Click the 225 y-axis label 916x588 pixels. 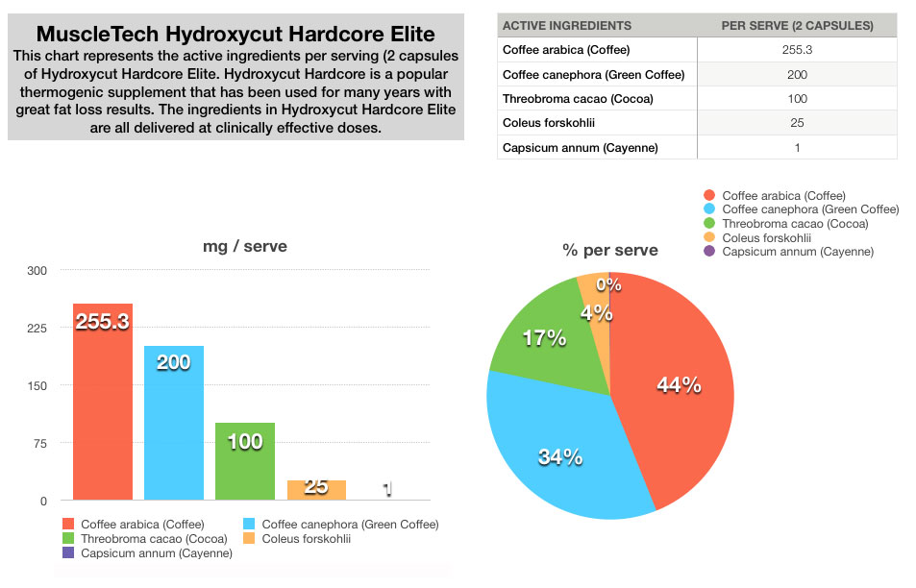37,329
